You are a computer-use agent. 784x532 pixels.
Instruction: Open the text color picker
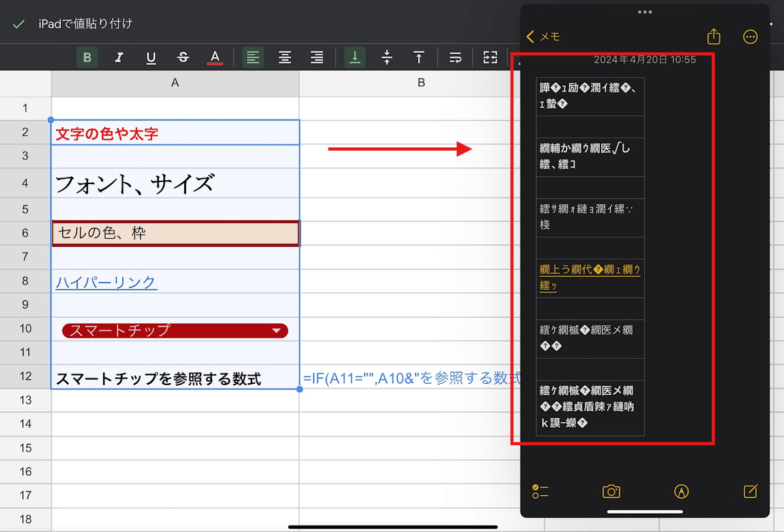[214, 57]
